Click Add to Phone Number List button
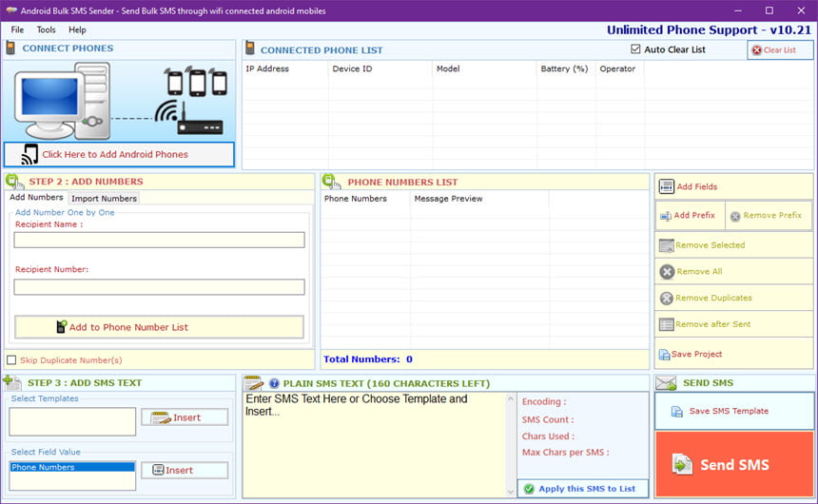This screenshot has width=818, height=504. 159,327
